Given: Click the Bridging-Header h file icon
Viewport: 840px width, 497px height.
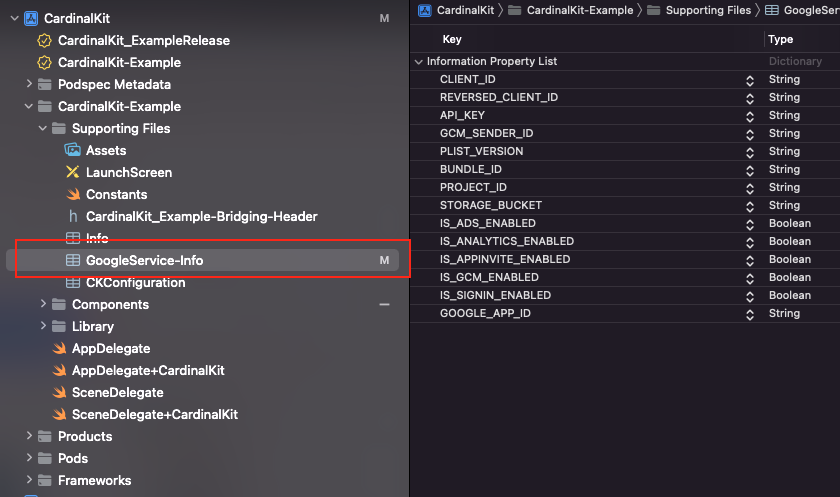Looking at the screenshot, I should [73, 216].
